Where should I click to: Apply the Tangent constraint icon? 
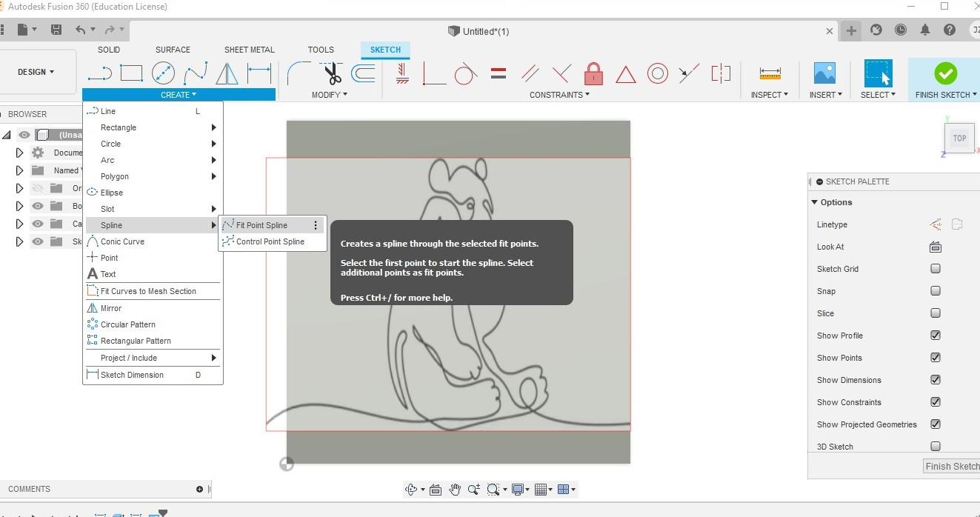click(465, 73)
